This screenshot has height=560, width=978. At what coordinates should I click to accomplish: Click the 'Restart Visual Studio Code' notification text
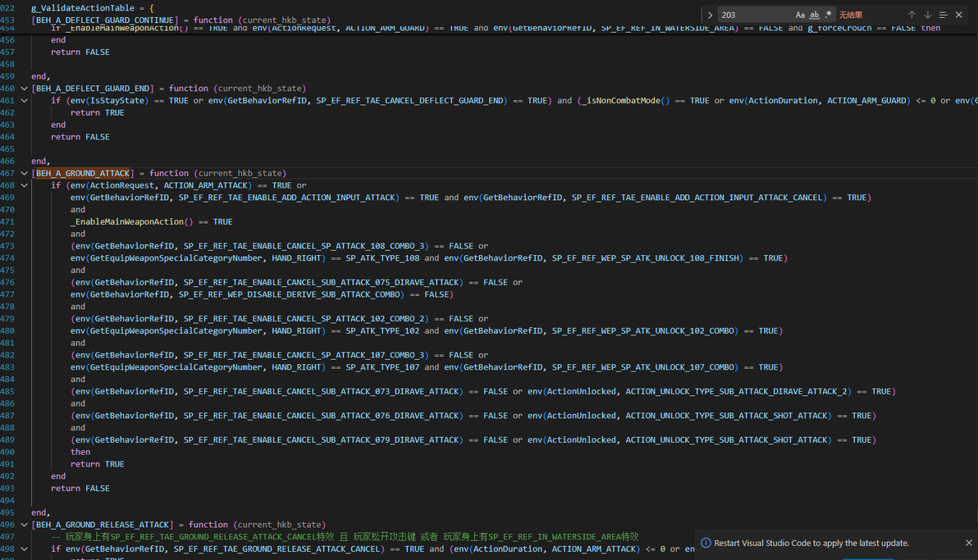pyautogui.click(x=811, y=543)
